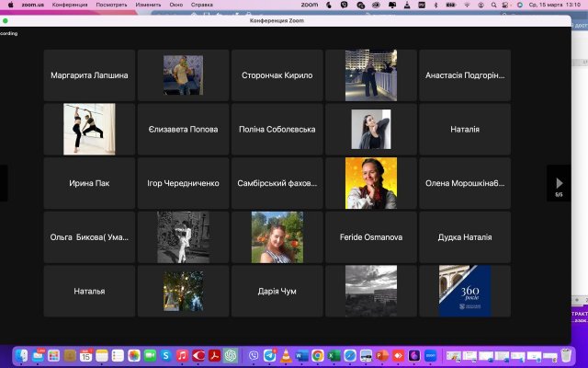Open ChatGPT app in the dock
The width and height of the screenshot is (588, 368).
pyautogui.click(x=231, y=355)
